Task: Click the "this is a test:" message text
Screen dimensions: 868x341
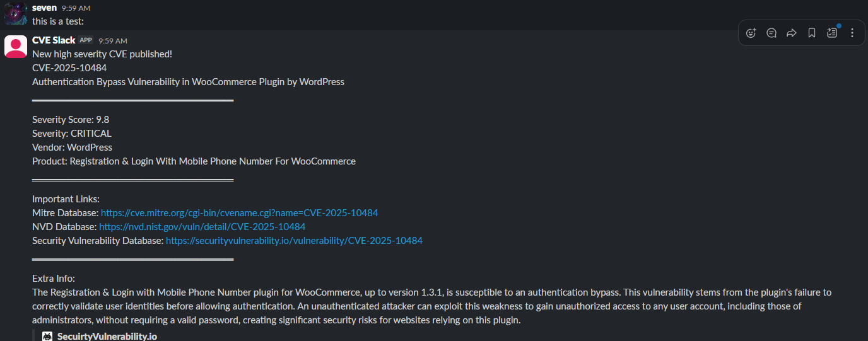Action: (x=58, y=21)
